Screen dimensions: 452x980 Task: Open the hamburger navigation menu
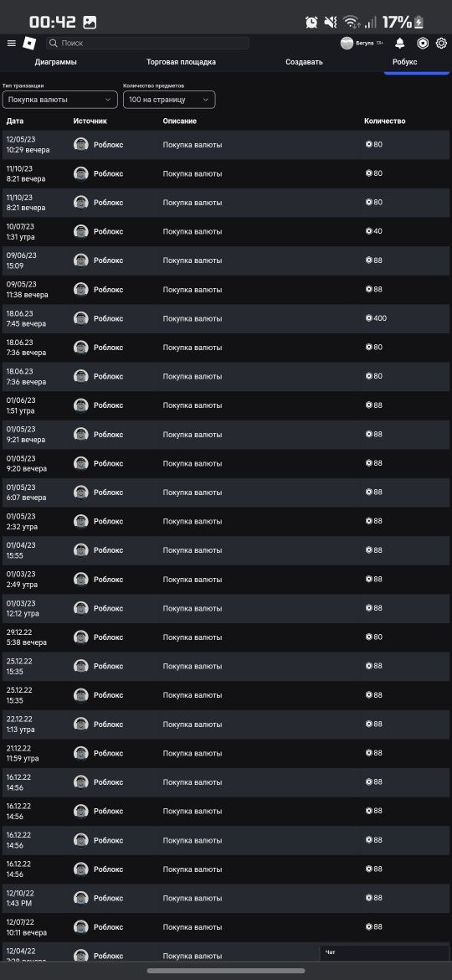coord(11,43)
